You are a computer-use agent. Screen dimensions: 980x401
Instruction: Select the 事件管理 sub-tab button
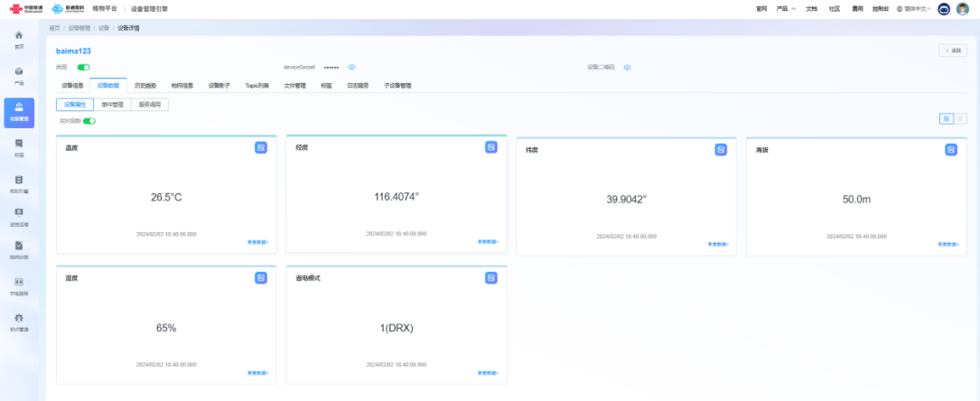click(113, 104)
